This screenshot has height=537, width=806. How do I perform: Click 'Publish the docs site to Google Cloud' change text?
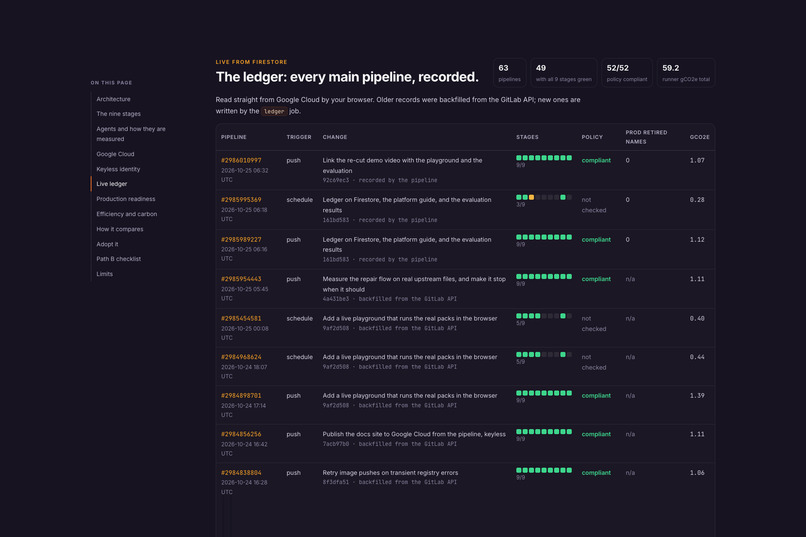click(414, 434)
